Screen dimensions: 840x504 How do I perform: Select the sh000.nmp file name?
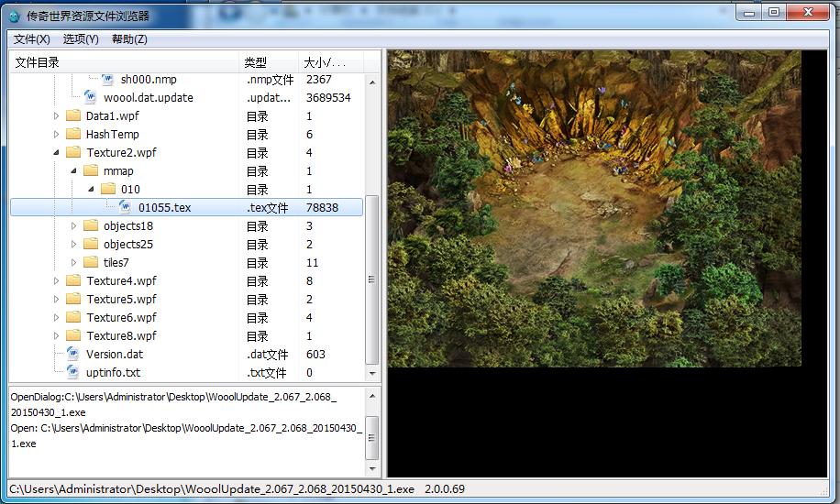click(149, 80)
